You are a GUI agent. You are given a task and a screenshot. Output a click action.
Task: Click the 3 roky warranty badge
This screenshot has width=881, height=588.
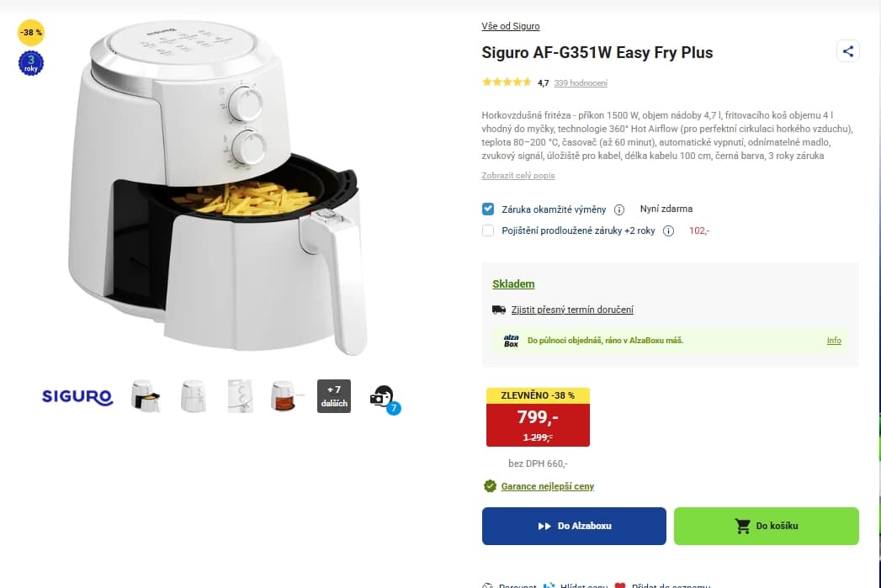(31, 63)
